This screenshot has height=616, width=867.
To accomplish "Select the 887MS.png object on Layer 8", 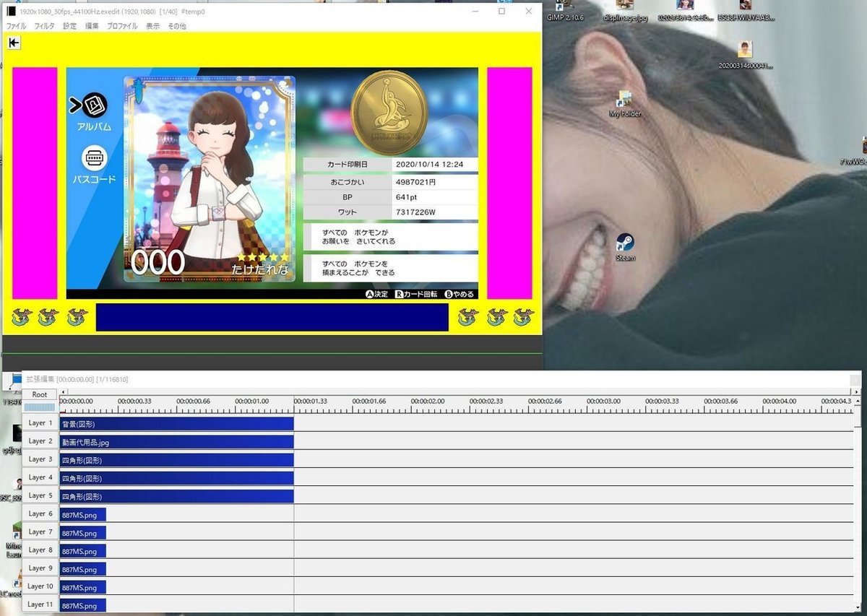I will (82, 550).
